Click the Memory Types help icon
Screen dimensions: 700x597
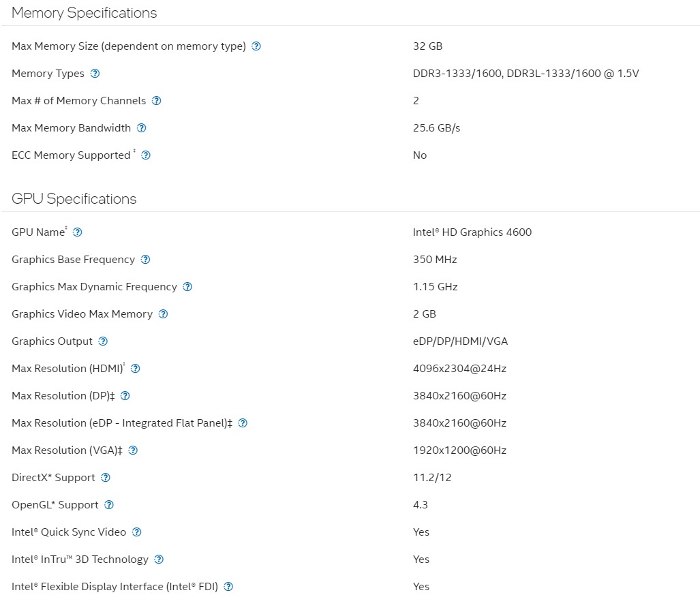point(95,73)
